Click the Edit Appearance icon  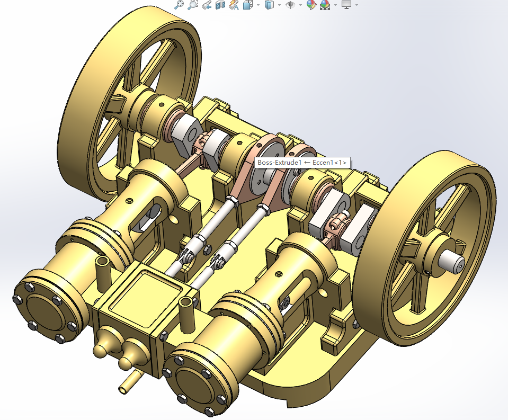(x=311, y=5)
